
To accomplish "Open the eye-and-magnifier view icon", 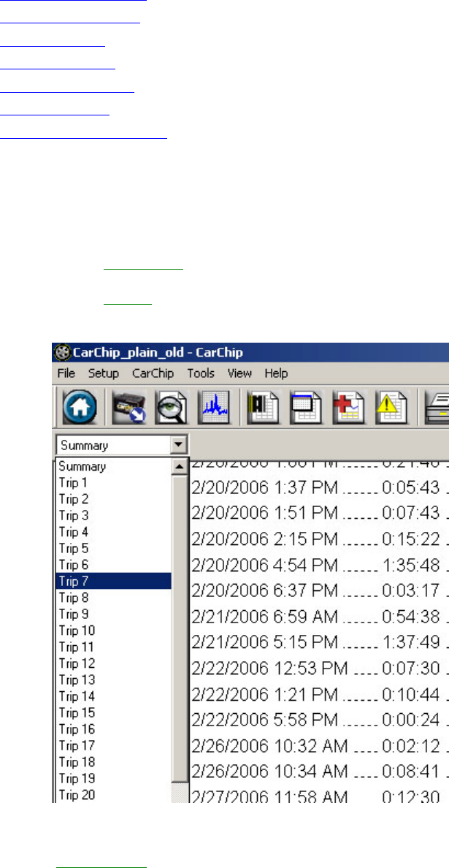I will click(x=171, y=407).
